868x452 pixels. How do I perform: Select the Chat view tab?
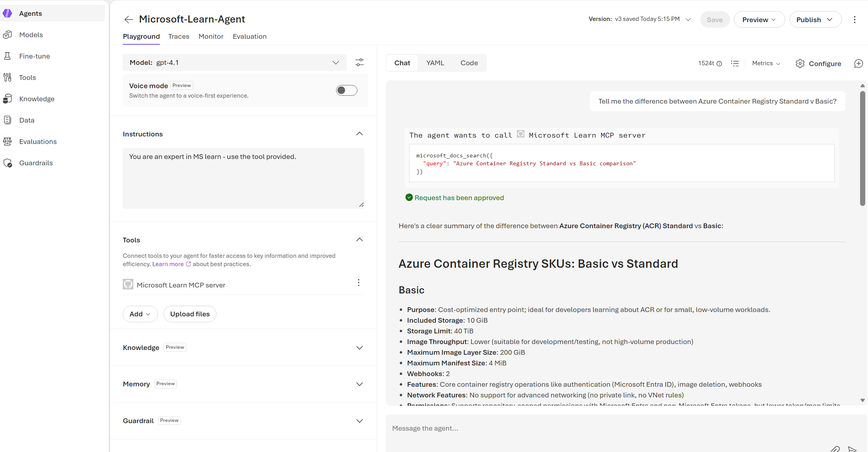pos(402,63)
